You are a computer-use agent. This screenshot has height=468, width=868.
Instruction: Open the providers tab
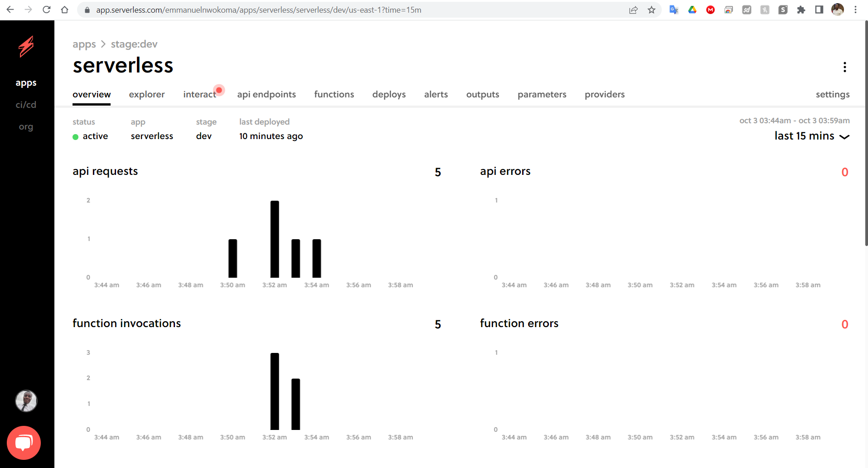pyautogui.click(x=605, y=94)
